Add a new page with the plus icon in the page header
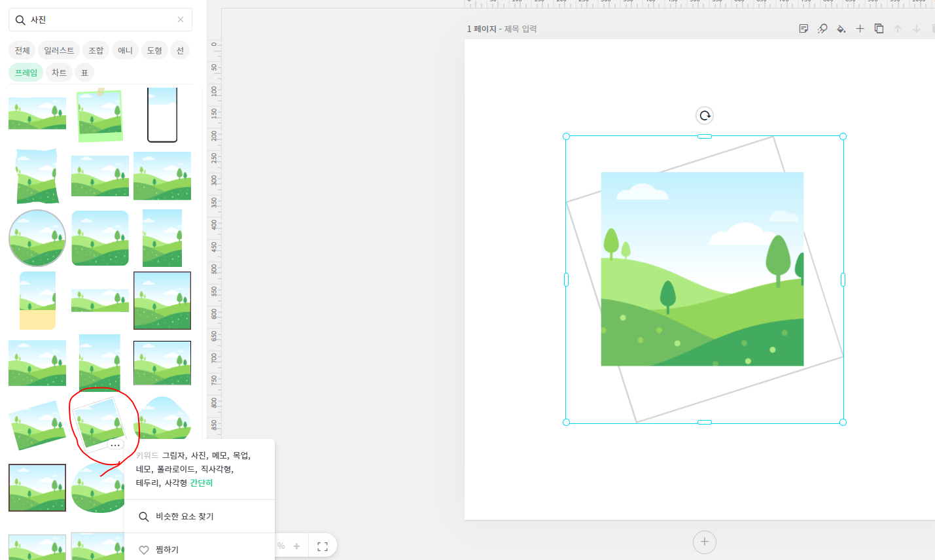 click(x=860, y=29)
